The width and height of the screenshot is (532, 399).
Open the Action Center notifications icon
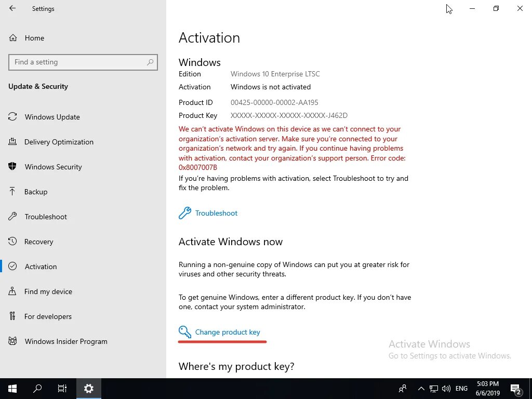click(515, 389)
